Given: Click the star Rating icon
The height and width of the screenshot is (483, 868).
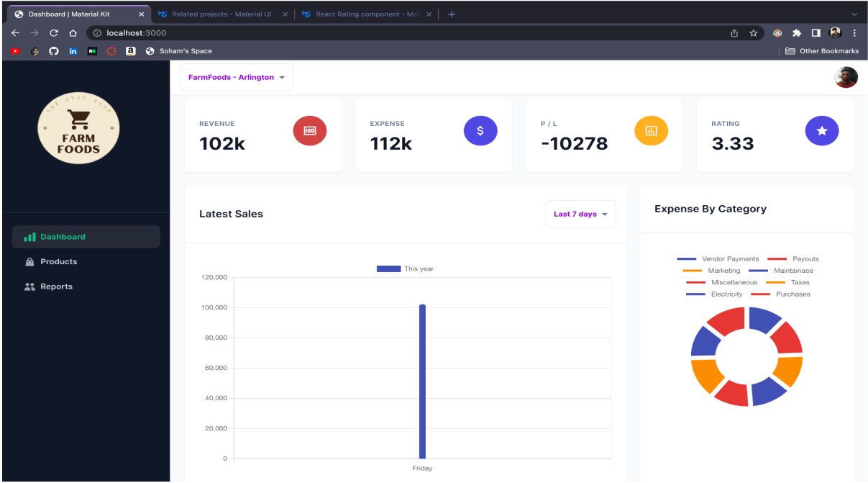Looking at the screenshot, I should pos(822,131).
